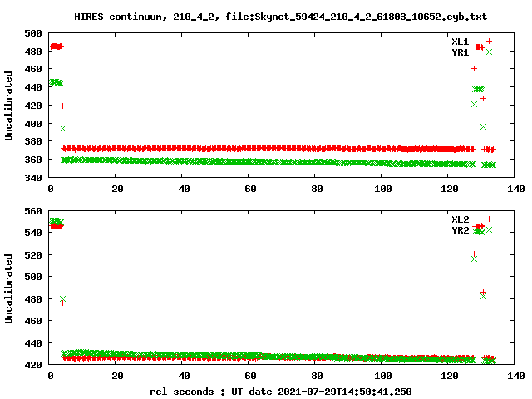This screenshot has width=532, height=399.
Task: Click the bottom plot's green point at 480 near left
Action: click(62, 298)
